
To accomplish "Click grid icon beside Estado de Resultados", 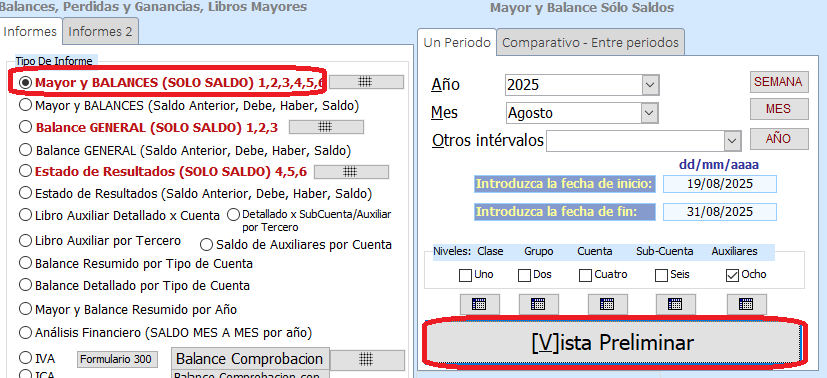I will click(351, 172).
